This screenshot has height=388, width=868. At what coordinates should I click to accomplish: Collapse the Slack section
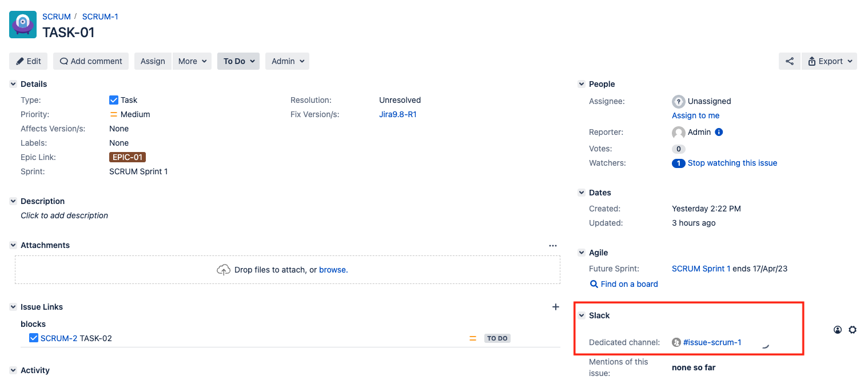click(582, 315)
